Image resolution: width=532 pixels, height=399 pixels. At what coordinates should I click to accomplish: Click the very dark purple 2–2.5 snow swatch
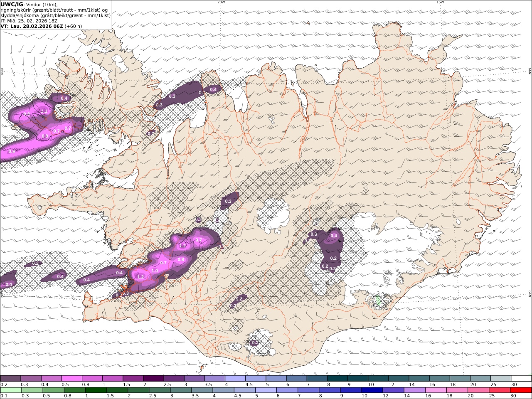point(153,378)
